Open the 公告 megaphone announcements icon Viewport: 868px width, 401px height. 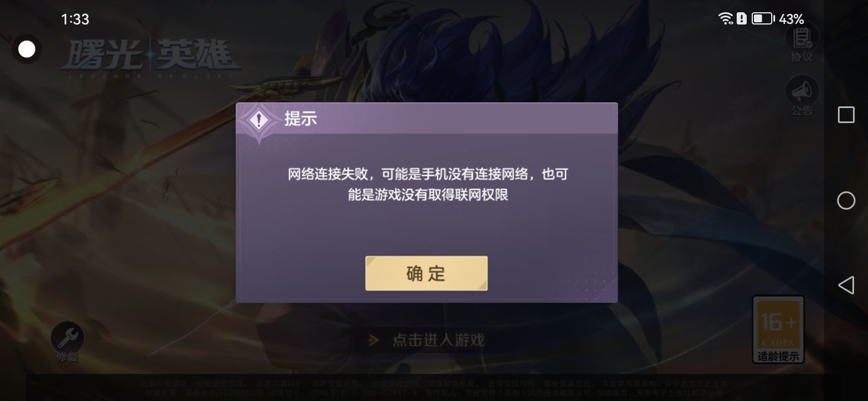[x=802, y=96]
